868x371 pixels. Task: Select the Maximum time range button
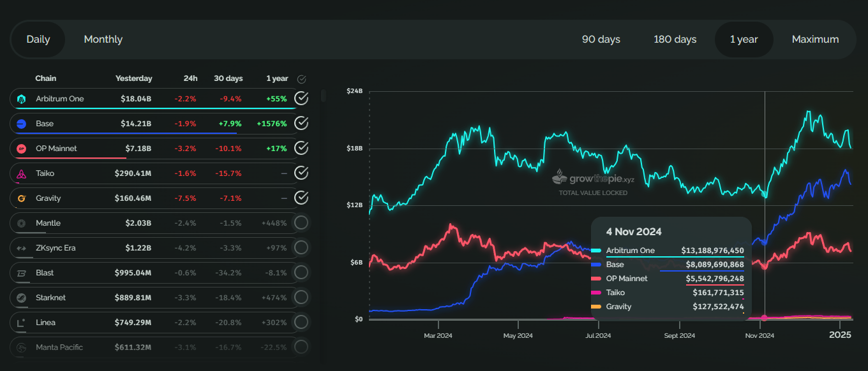click(x=815, y=40)
